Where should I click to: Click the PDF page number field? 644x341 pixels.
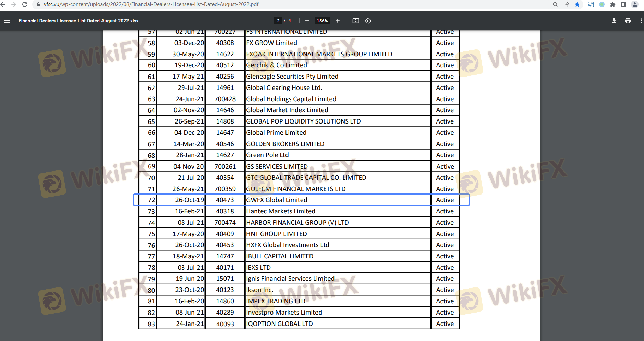(x=278, y=21)
